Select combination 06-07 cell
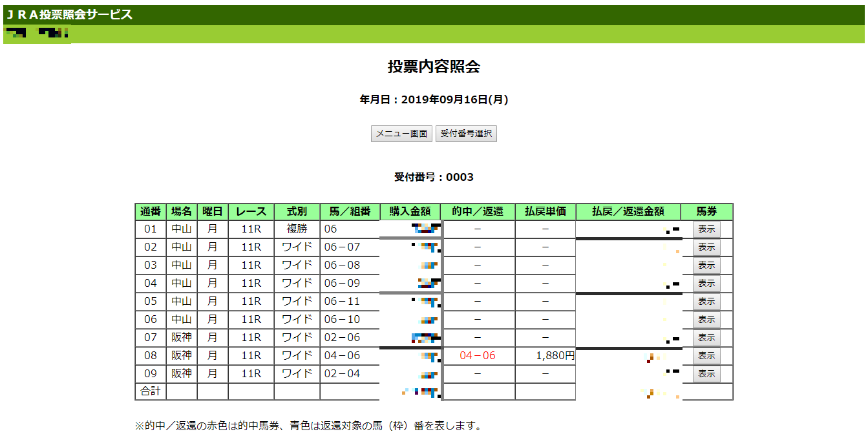The width and height of the screenshot is (868, 436). coord(350,247)
